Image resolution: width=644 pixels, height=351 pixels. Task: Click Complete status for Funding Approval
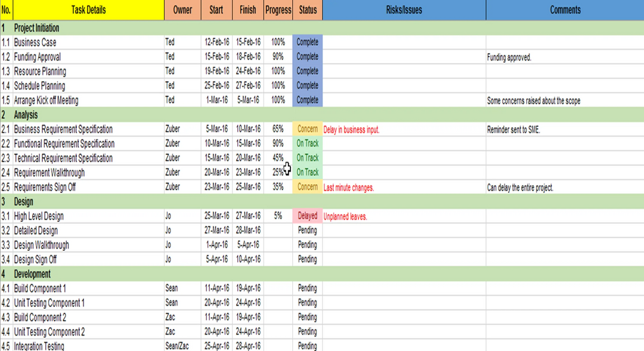[307, 57]
